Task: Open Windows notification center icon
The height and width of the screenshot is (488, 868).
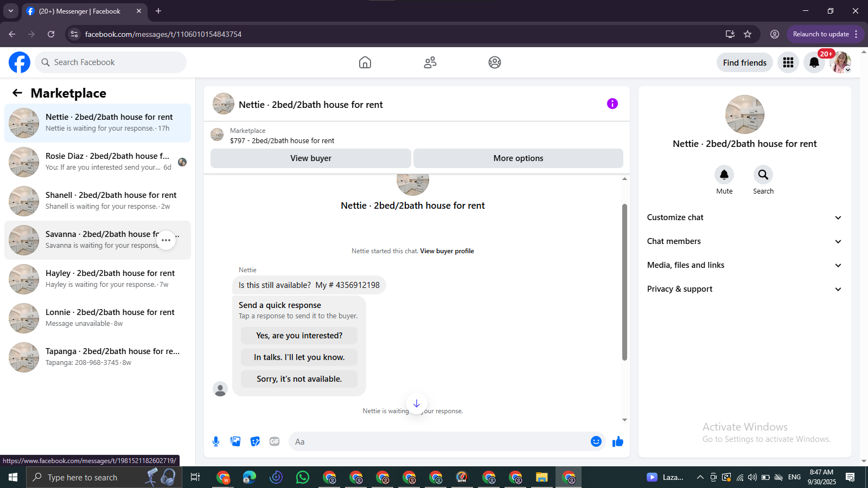Action: (850, 477)
